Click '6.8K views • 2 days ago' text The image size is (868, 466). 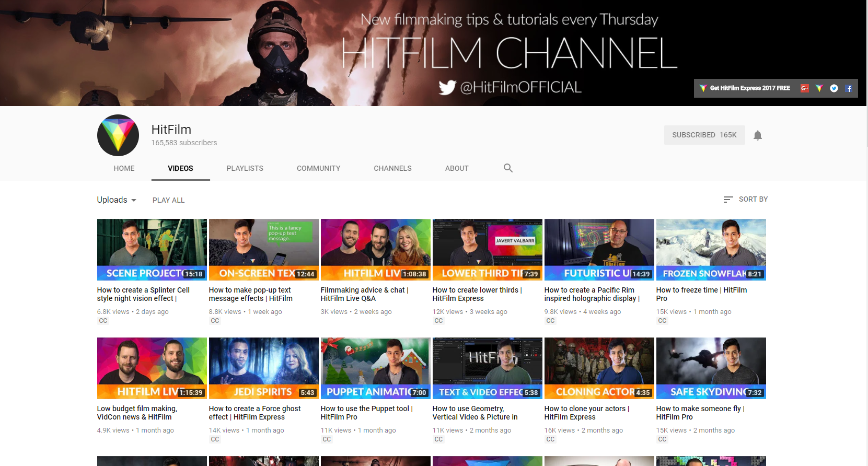tap(133, 312)
